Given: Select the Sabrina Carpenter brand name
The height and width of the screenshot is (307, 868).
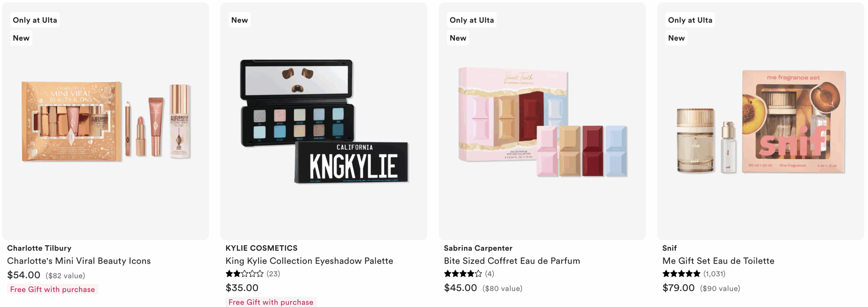Looking at the screenshot, I should (478, 248).
